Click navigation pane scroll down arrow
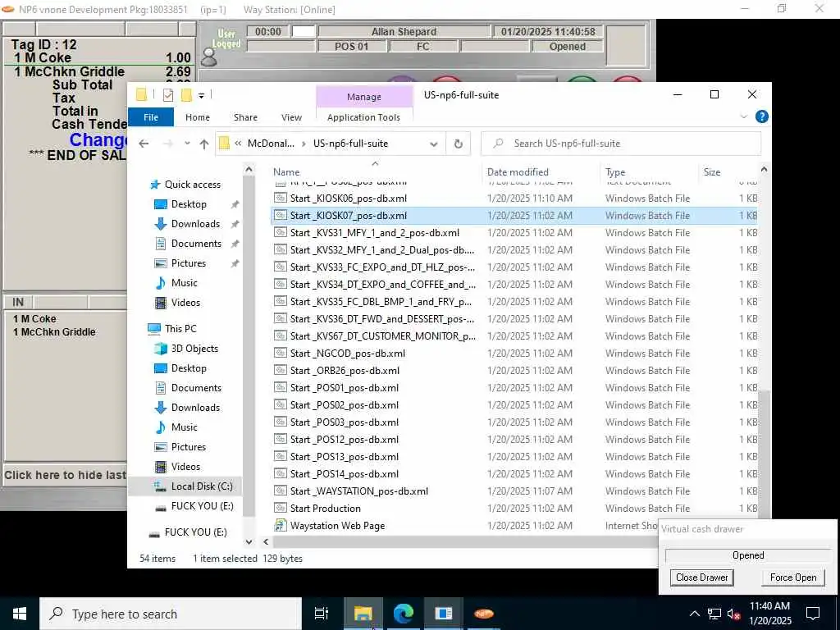 [x=249, y=541]
